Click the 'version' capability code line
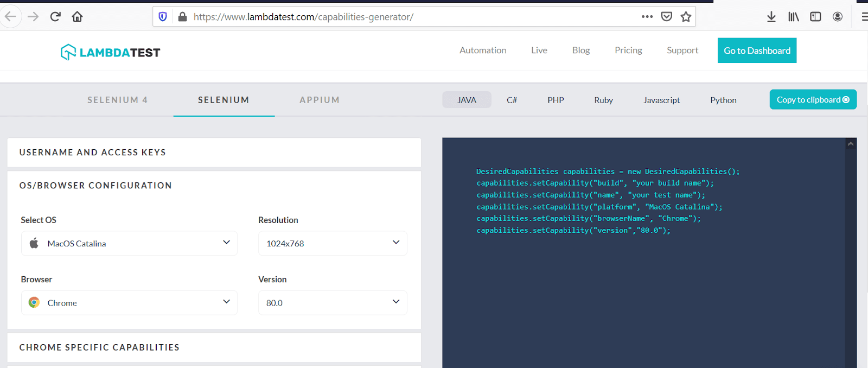 (x=573, y=230)
